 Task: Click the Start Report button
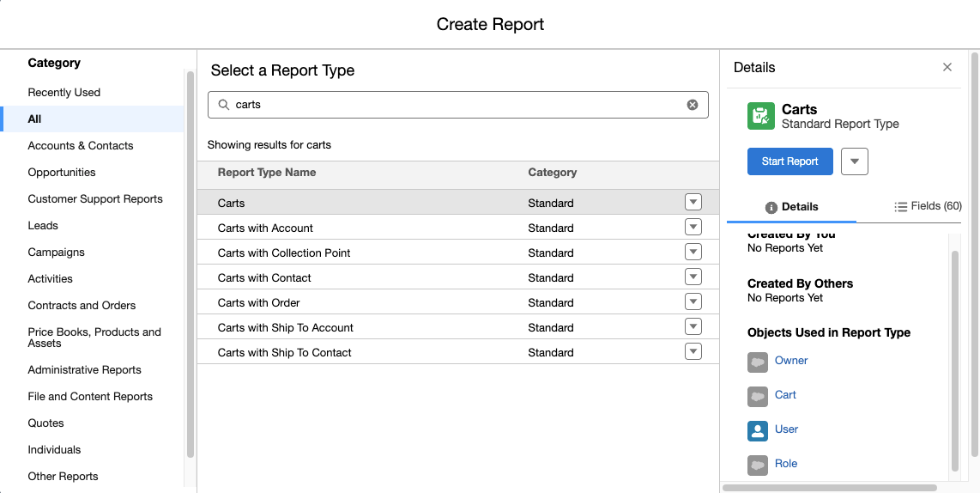point(790,161)
